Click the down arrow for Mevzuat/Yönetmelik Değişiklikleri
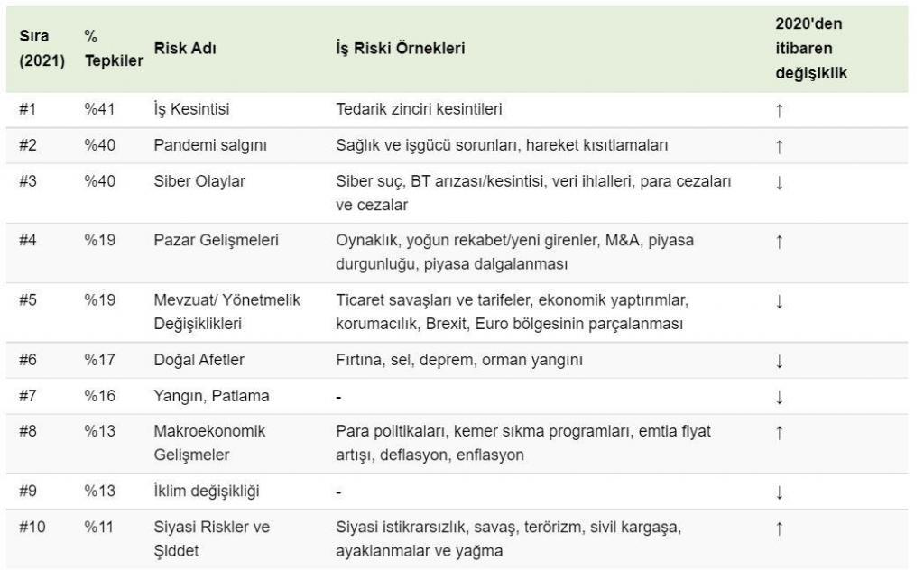924x579 pixels. (779, 301)
